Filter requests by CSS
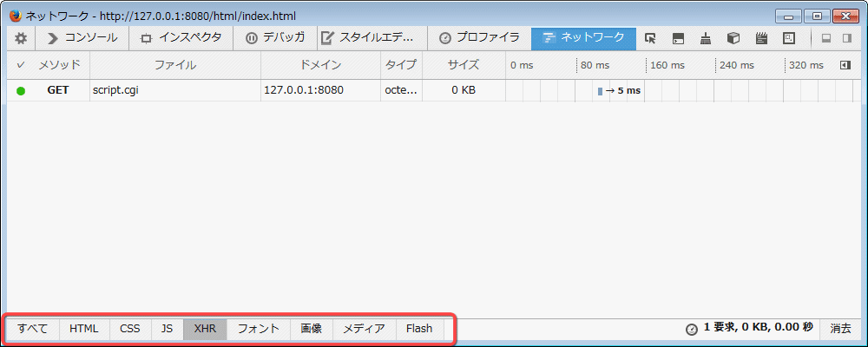The image size is (868, 347). click(130, 329)
